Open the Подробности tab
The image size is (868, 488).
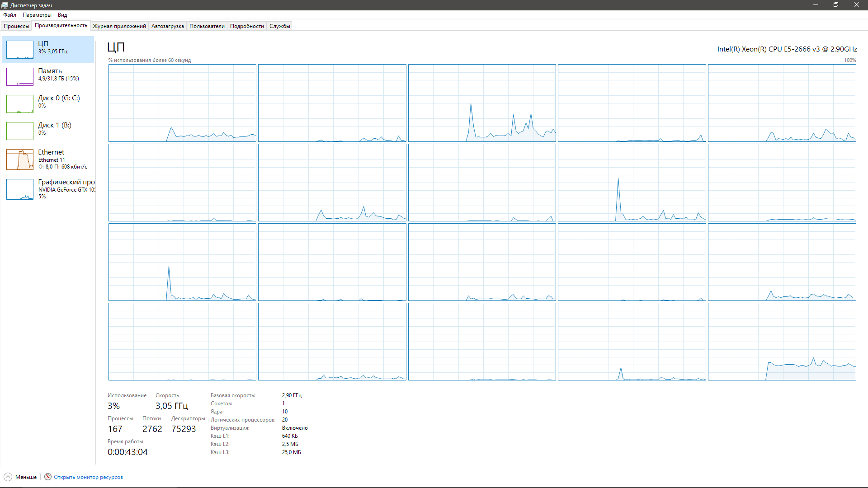coord(247,26)
